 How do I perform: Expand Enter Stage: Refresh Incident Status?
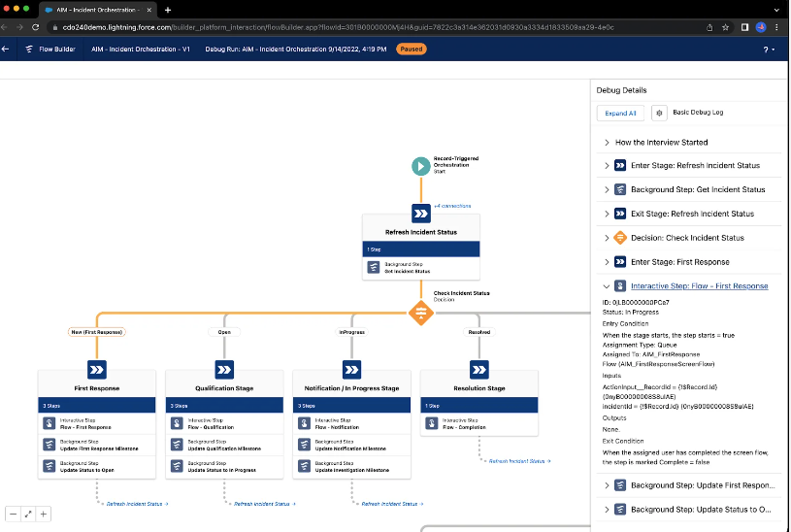tap(607, 166)
